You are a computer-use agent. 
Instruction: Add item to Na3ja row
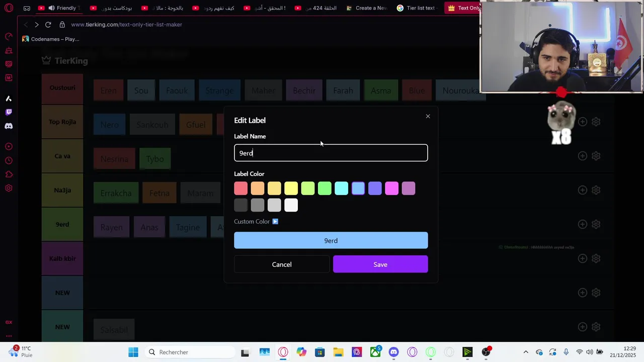(x=583, y=190)
